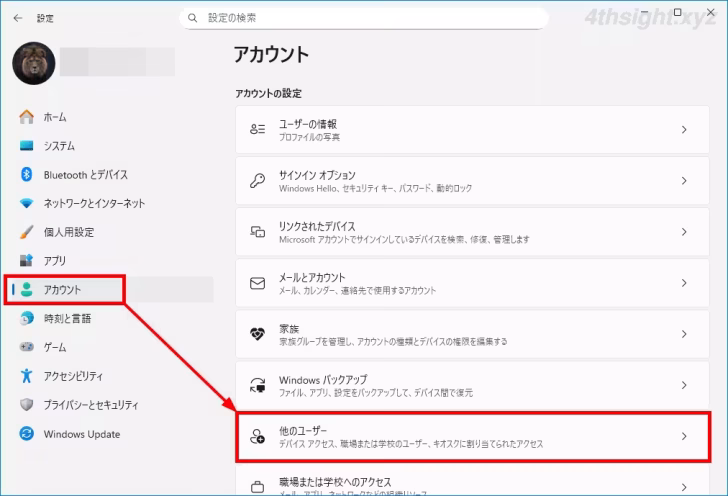Expand the 他のユーザー row chevron

pos(684,436)
